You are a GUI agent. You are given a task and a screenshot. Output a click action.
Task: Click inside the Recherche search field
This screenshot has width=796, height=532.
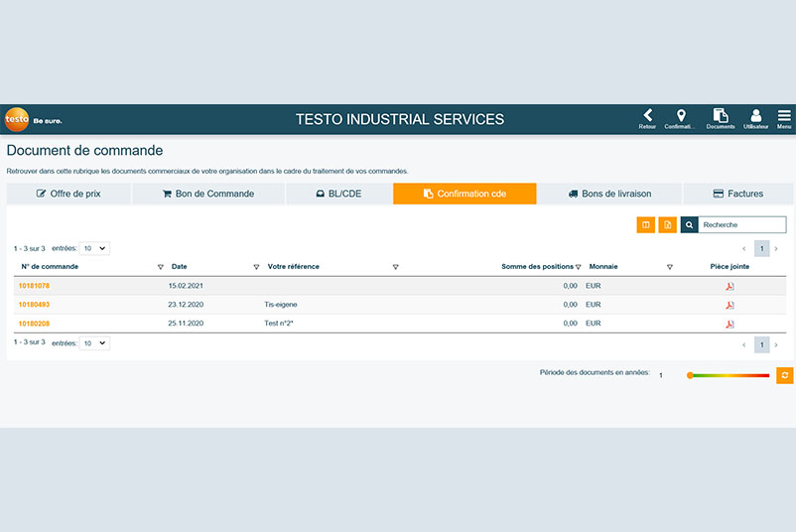coord(742,224)
